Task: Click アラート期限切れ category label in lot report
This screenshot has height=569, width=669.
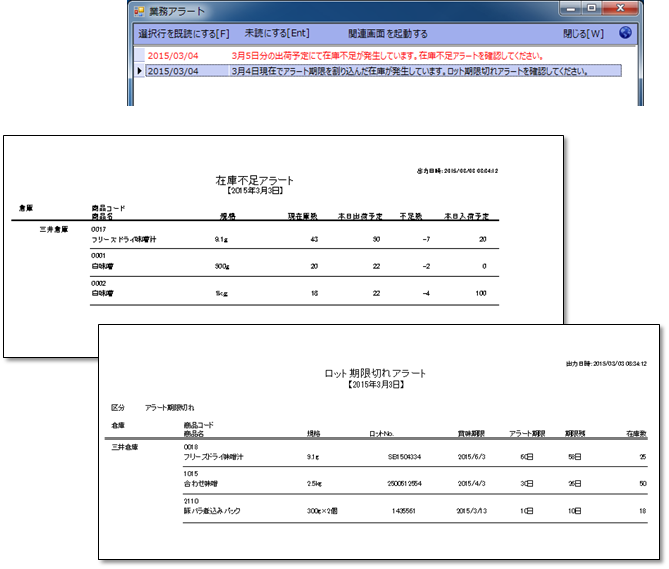Action: pos(169,408)
